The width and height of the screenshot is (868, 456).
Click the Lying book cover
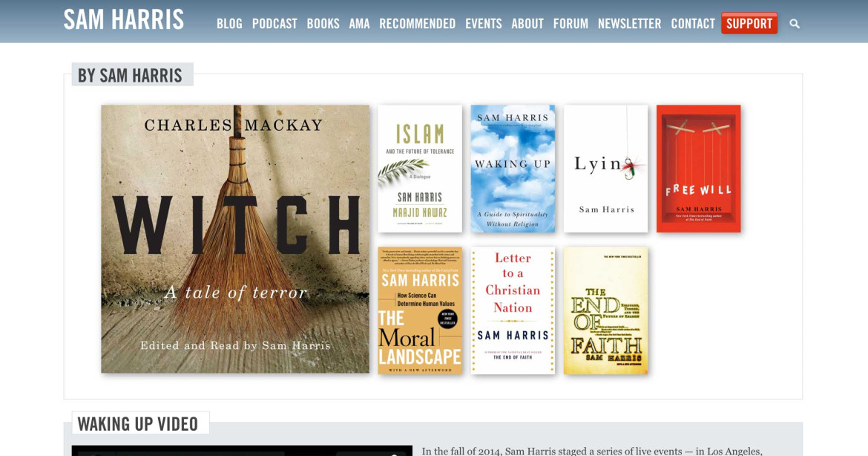coord(605,169)
